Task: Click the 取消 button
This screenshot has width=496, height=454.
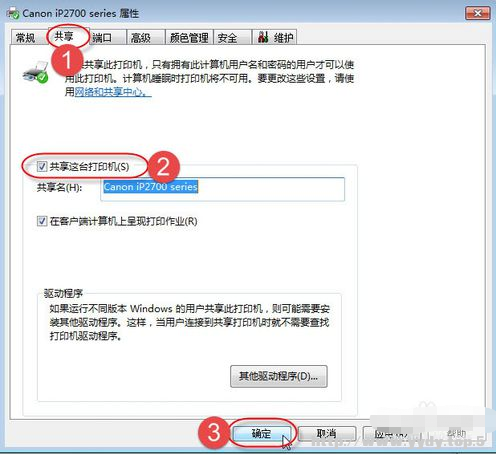Action: pos(327,434)
